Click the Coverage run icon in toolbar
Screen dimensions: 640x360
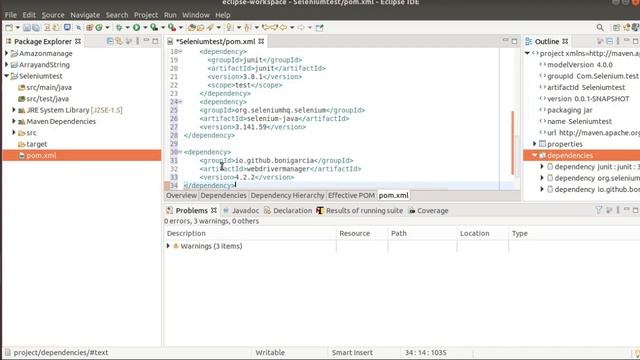pyautogui.click(x=154, y=28)
